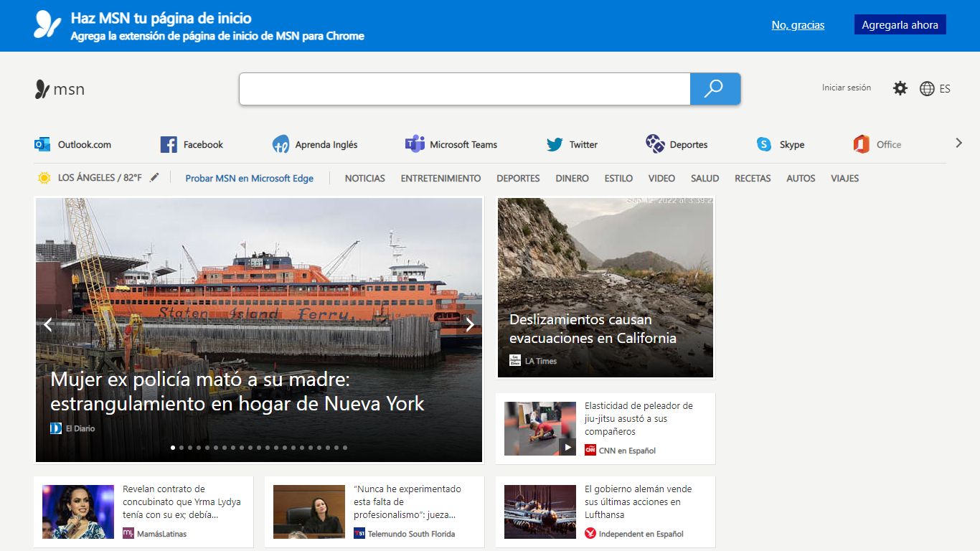
Task: Open ENTRETENIMIENTO section
Action: click(440, 178)
